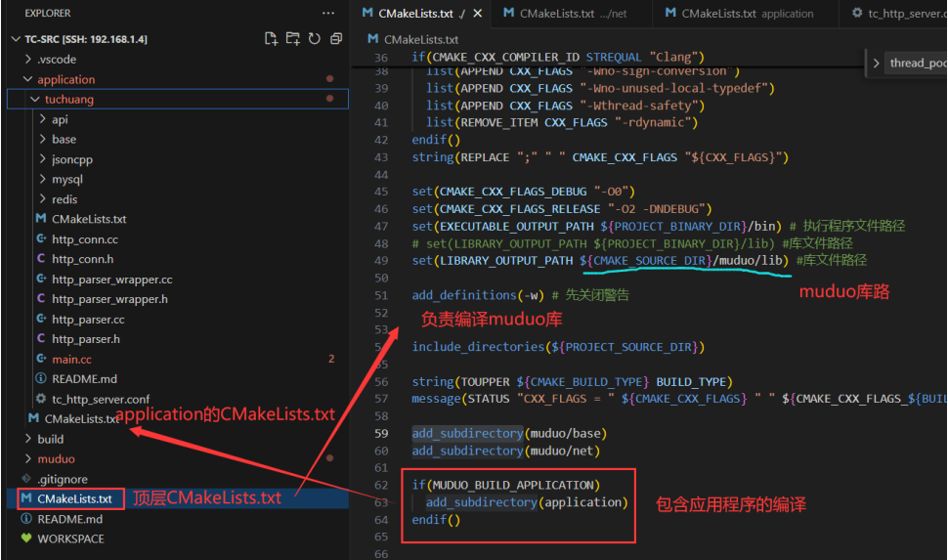Close the active CMakeLists.txt tab
The width and height of the screenshot is (948, 560).
point(478,14)
